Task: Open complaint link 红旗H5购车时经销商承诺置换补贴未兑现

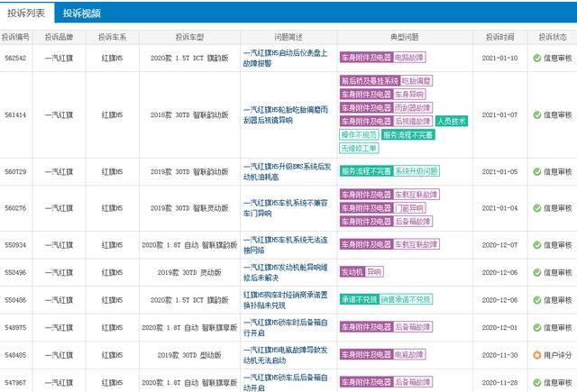Action: click(x=285, y=300)
